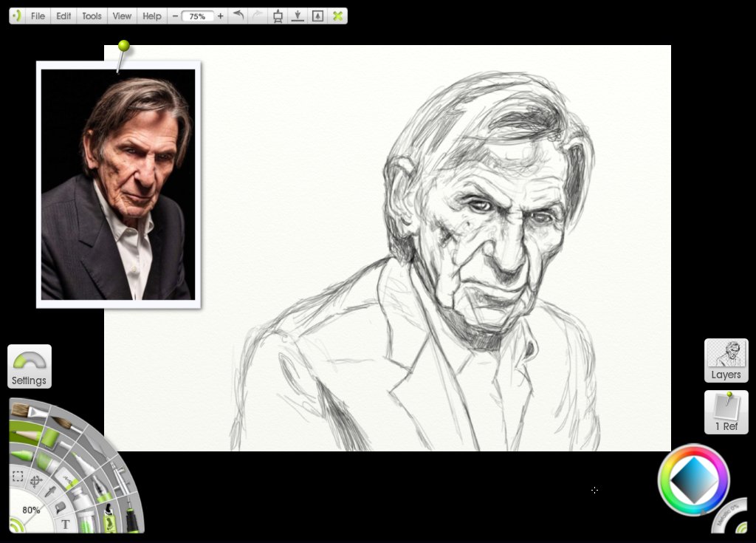
Task: Open the View menu
Action: click(122, 16)
